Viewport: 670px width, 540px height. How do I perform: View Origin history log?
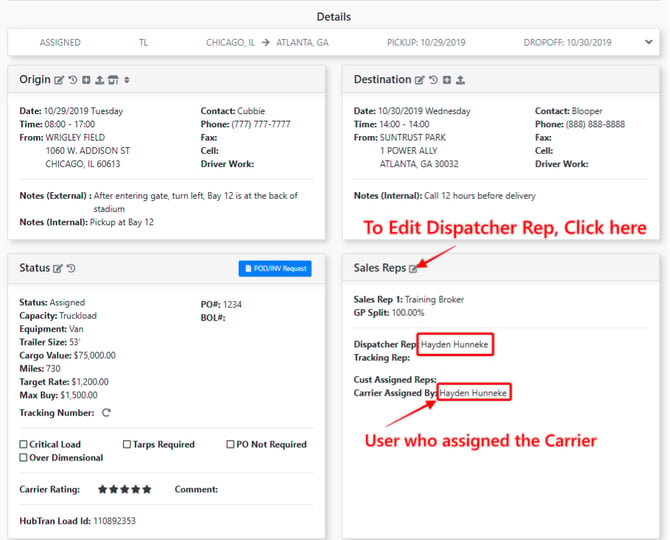pyautogui.click(x=73, y=80)
